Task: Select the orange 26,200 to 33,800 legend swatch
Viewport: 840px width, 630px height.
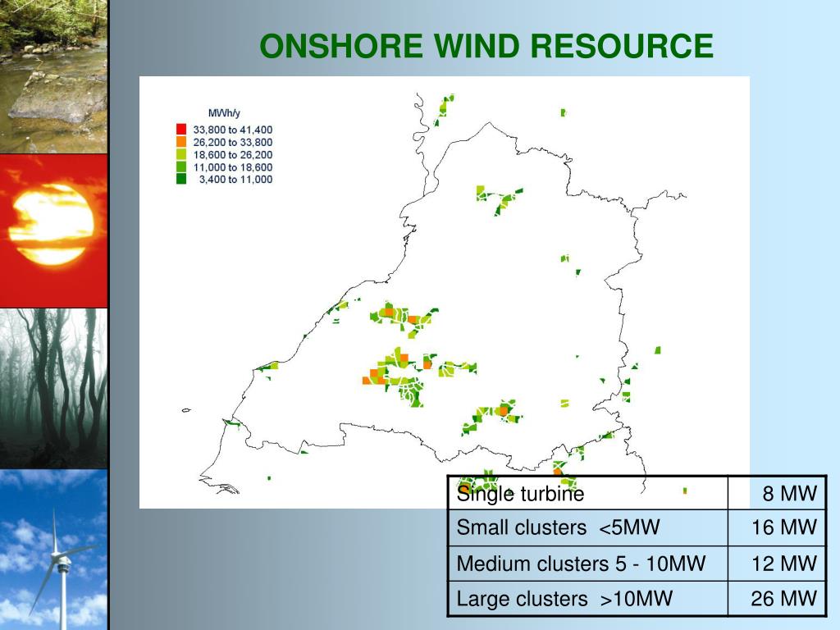Action: coord(181,141)
